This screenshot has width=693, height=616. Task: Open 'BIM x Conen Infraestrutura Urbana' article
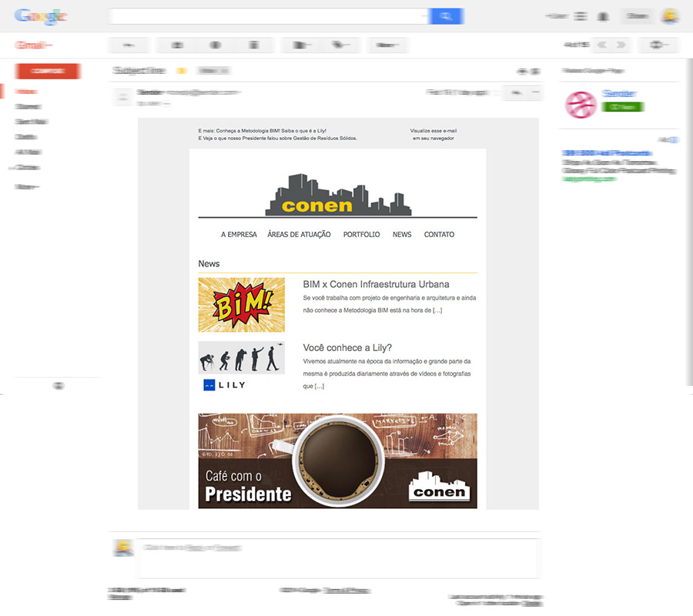coord(376,284)
